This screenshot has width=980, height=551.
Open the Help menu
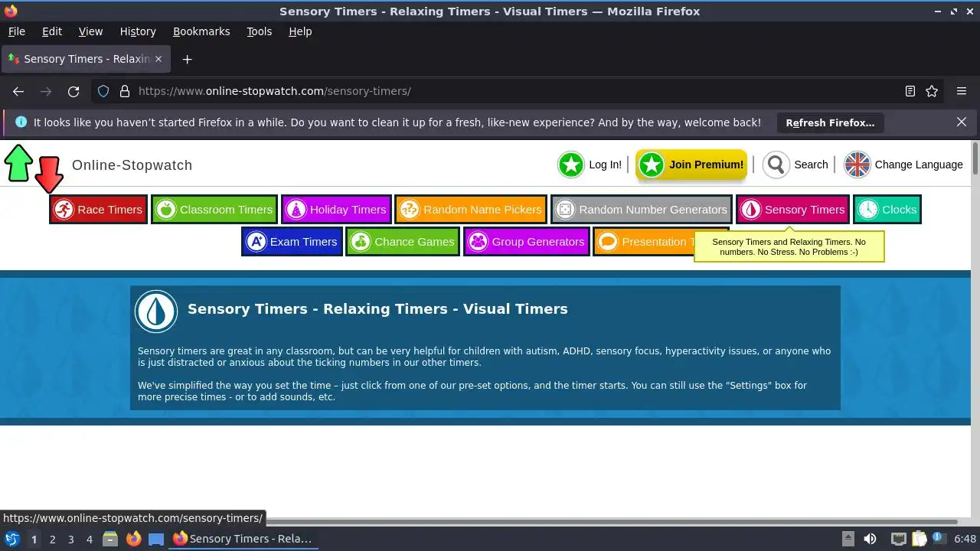tap(300, 31)
